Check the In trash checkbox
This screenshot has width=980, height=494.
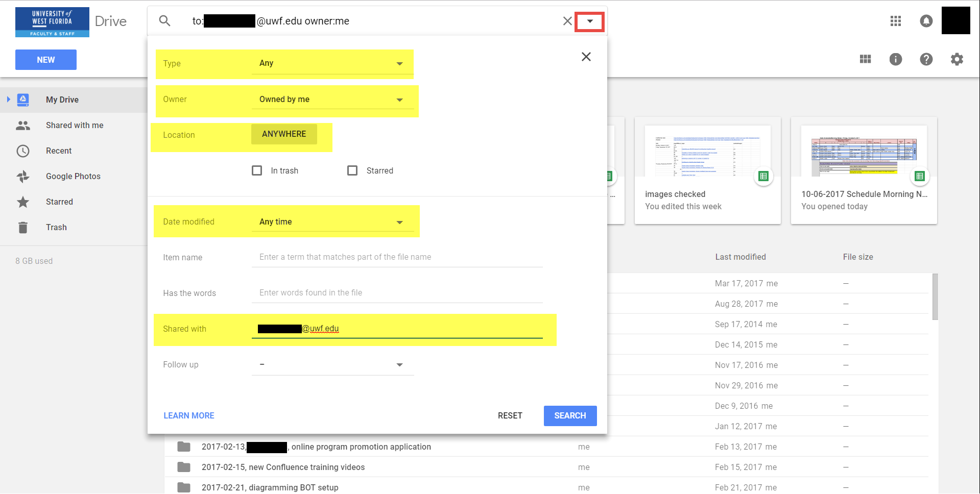(x=257, y=170)
